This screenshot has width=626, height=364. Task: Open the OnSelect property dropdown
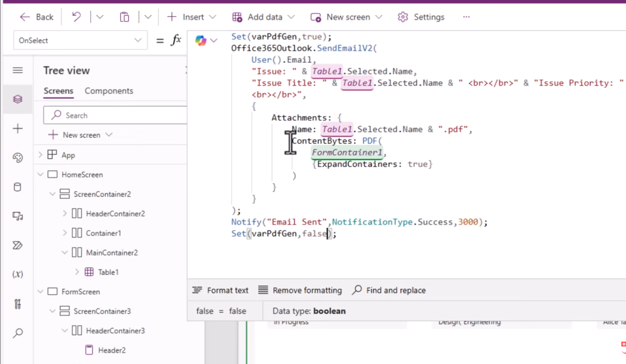click(x=138, y=40)
